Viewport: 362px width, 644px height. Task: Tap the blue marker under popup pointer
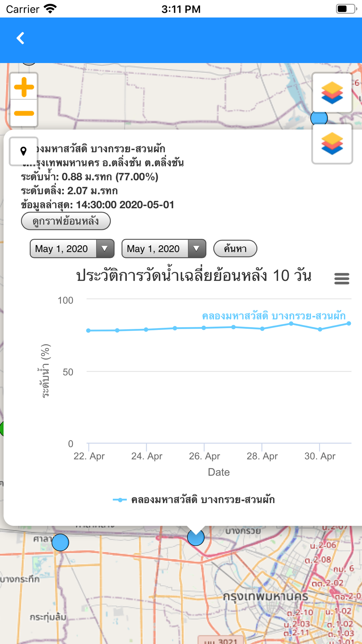[196, 538]
